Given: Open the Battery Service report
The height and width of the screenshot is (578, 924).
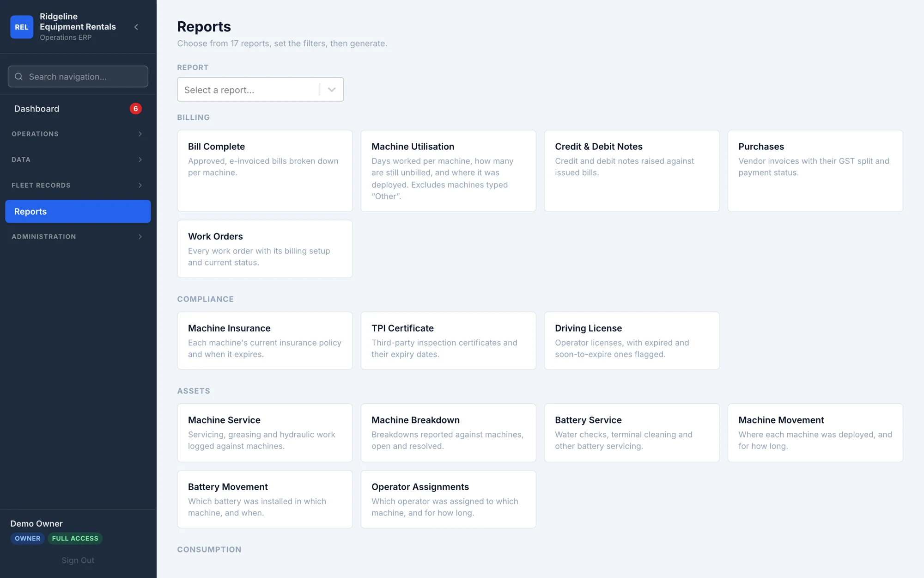Looking at the screenshot, I should pos(632,433).
